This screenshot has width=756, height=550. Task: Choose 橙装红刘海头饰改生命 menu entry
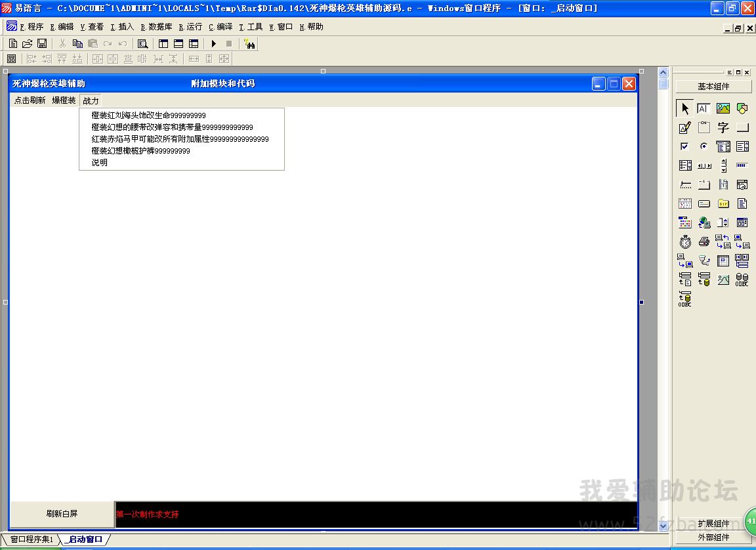(x=182, y=116)
